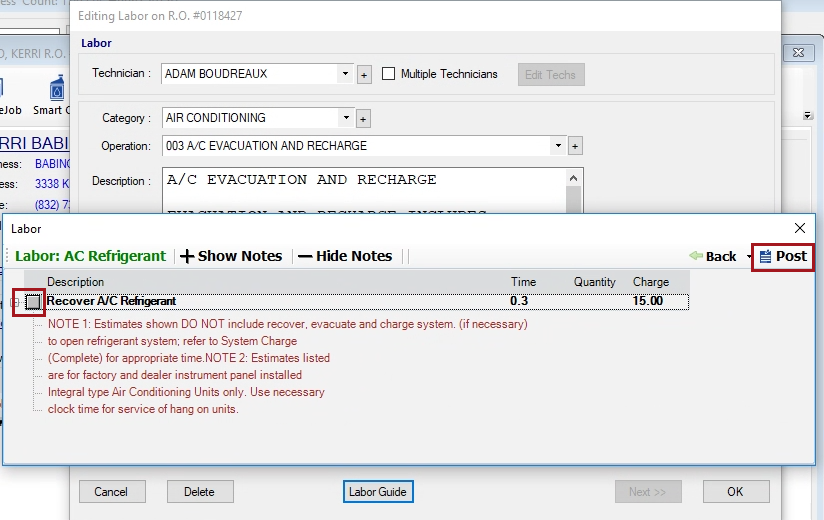Click the add button beside Operation field

pyautogui.click(x=575, y=146)
